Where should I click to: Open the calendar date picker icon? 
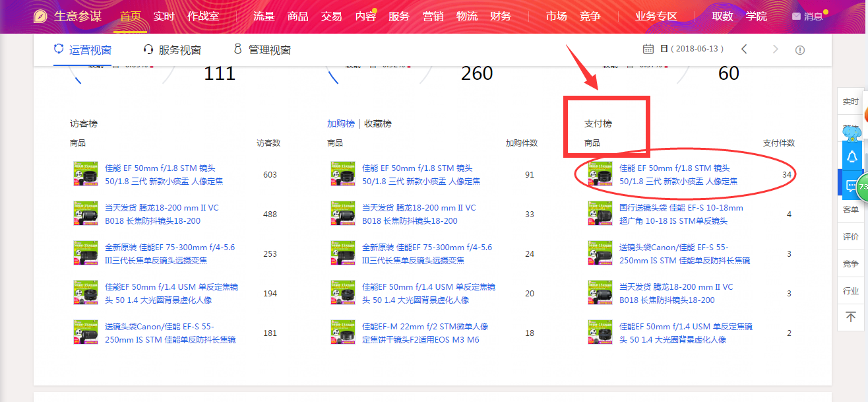[648, 49]
